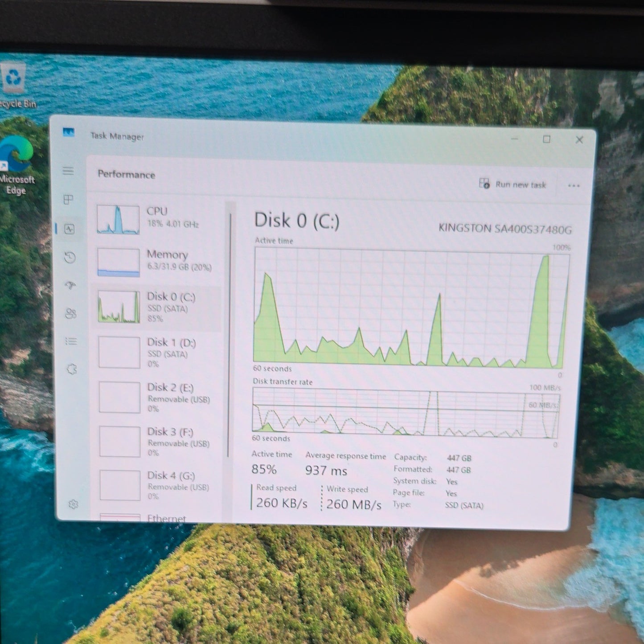Click the Disk 0 (C:) heading

[297, 221]
